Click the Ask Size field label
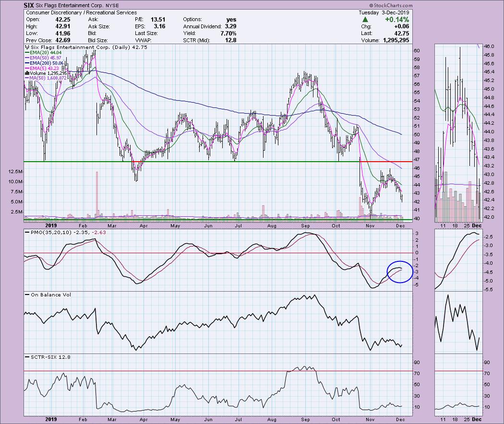 point(99,27)
